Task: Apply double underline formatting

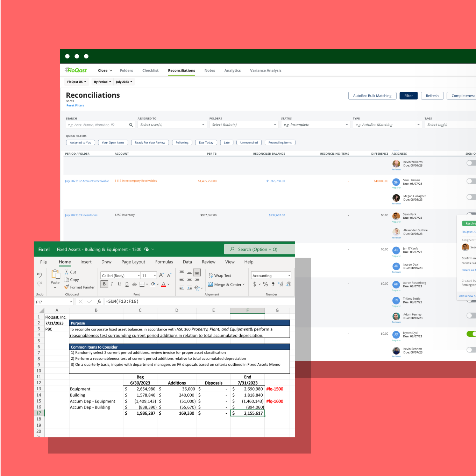Action: point(127,284)
